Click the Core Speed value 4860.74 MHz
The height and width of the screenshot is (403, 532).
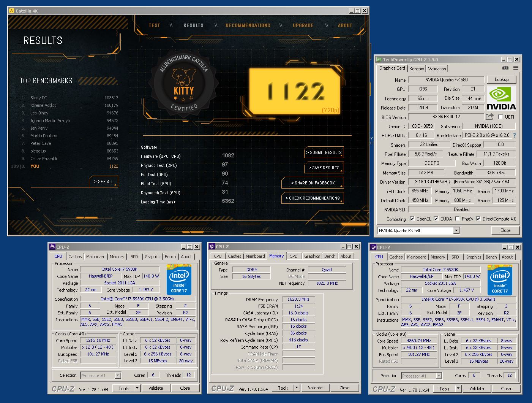click(x=419, y=341)
